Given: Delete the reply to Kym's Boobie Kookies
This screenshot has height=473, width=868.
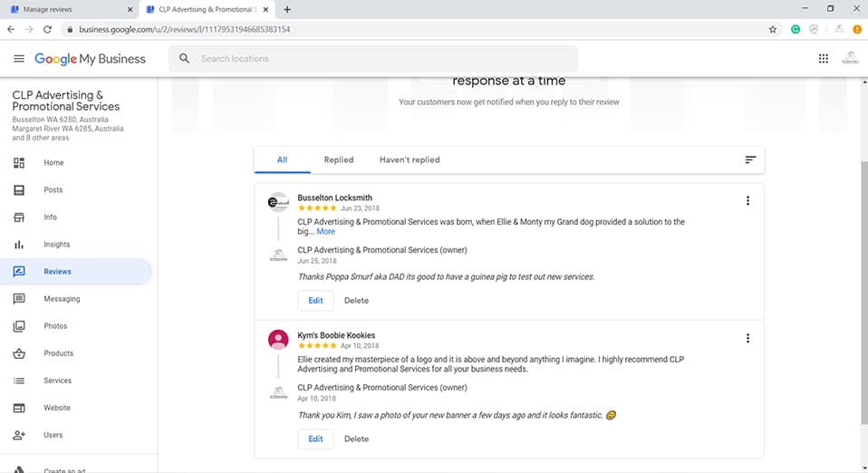Looking at the screenshot, I should [356, 439].
